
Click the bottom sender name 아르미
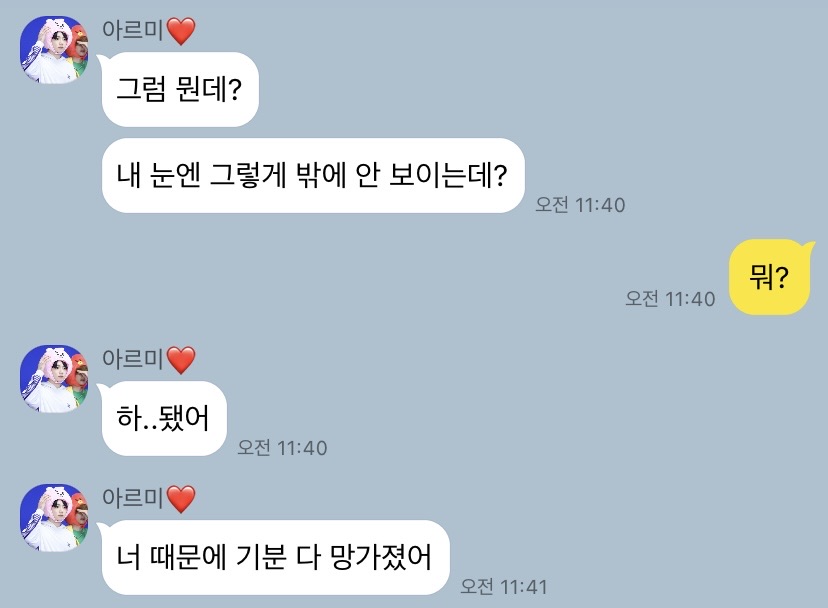(x=133, y=498)
